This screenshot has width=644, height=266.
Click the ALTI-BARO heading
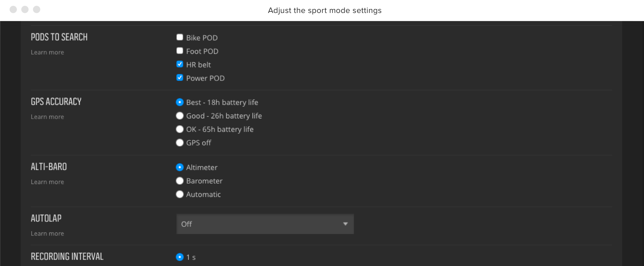coord(49,167)
